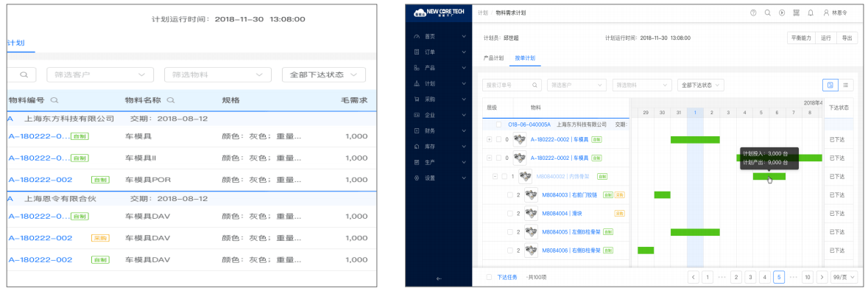Viewport: 868px width, 291px height.
Task: Open global search magnifier in the top bar
Action: coord(767,13)
